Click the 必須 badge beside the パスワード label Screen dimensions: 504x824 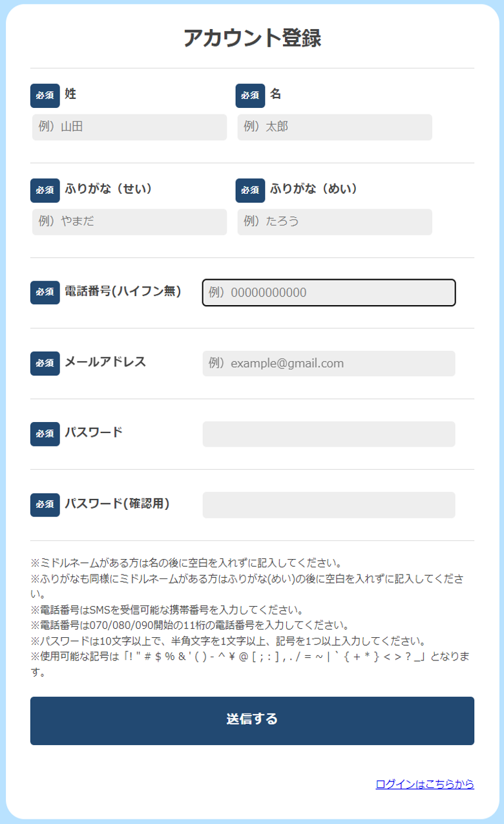point(45,434)
